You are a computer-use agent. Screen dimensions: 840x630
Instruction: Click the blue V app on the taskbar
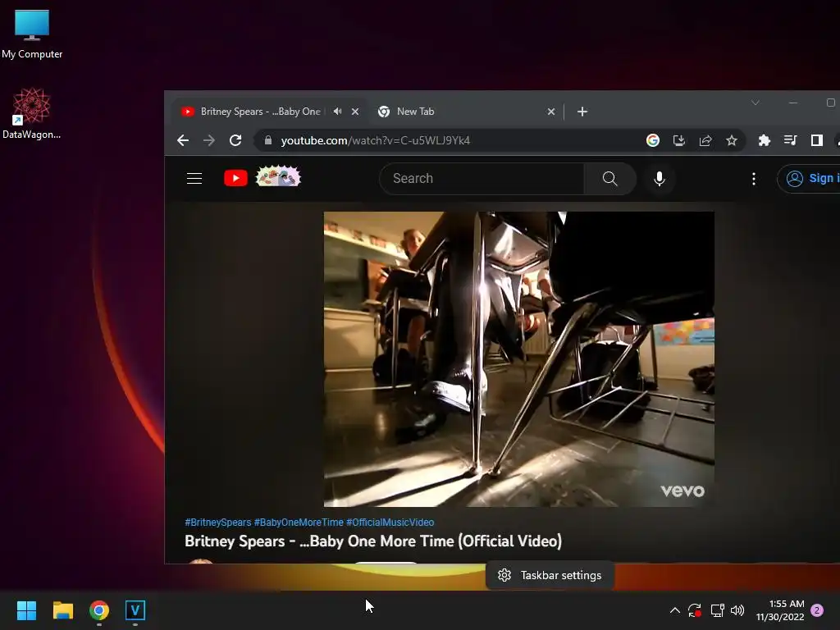[x=135, y=610]
